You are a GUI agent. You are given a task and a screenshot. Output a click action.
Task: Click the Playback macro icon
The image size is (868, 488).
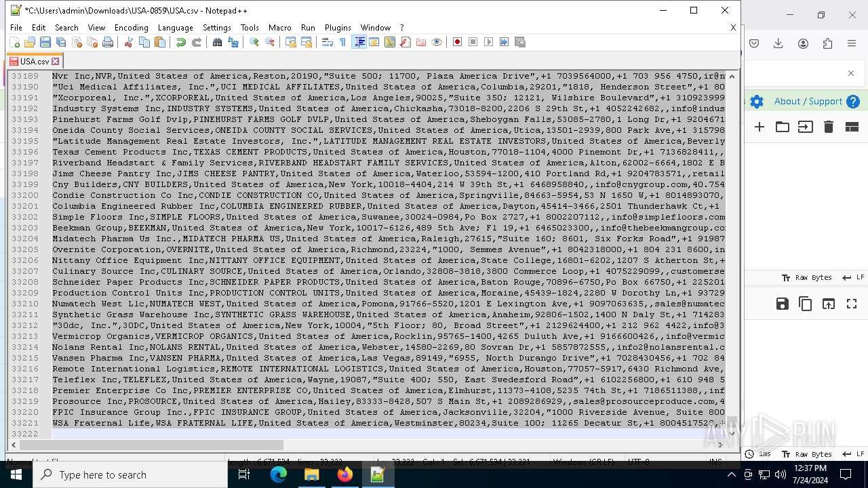pyautogui.click(x=488, y=42)
